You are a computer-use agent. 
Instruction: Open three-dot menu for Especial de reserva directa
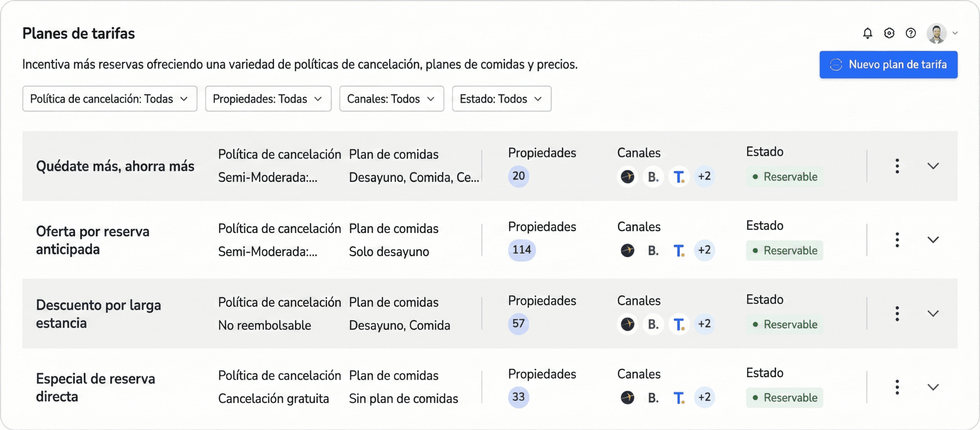[x=897, y=387]
